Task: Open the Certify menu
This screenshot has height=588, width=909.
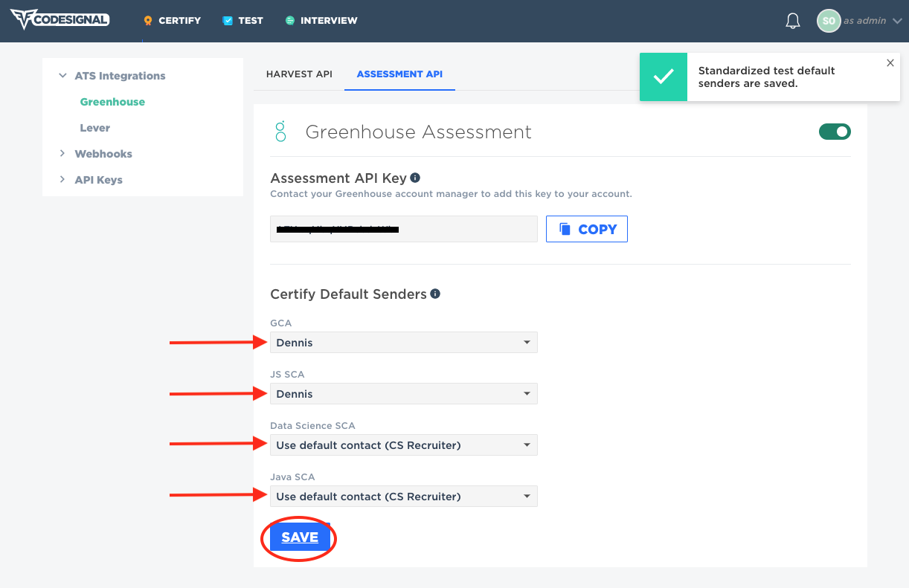Action: 172,21
